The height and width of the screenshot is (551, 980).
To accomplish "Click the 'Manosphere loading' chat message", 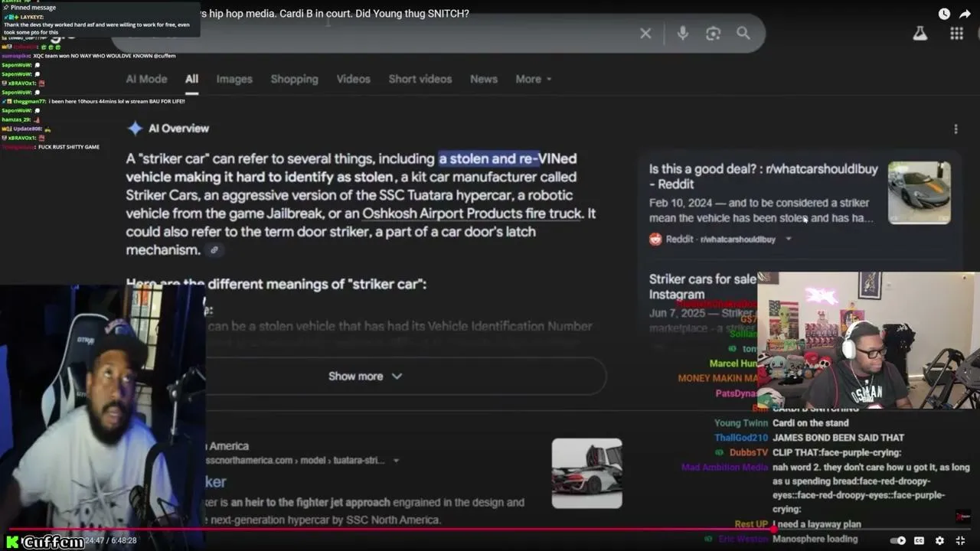I will (815, 539).
